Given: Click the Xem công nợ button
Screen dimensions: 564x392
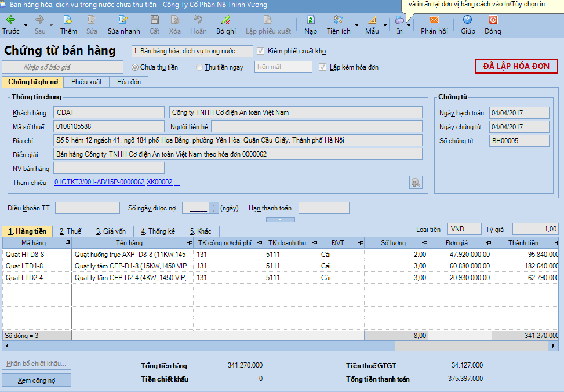Looking at the screenshot, I should (37, 380).
